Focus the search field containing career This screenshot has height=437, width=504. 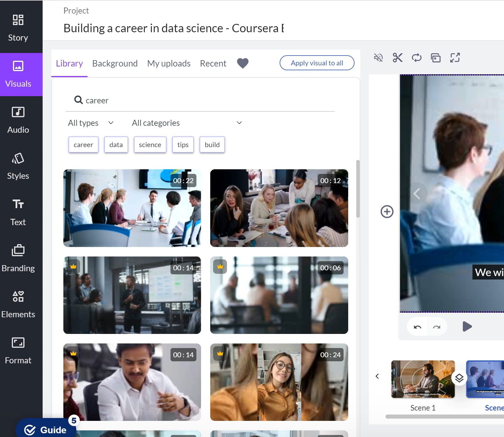pos(200,100)
